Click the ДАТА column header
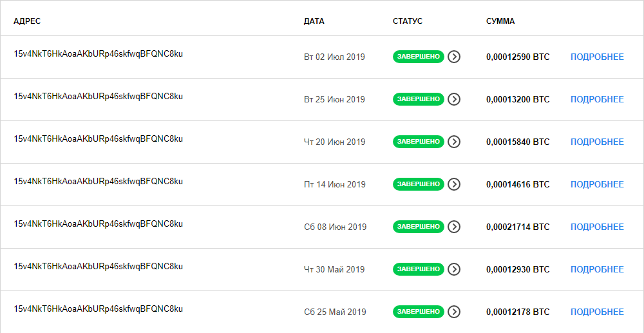 (x=314, y=21)
